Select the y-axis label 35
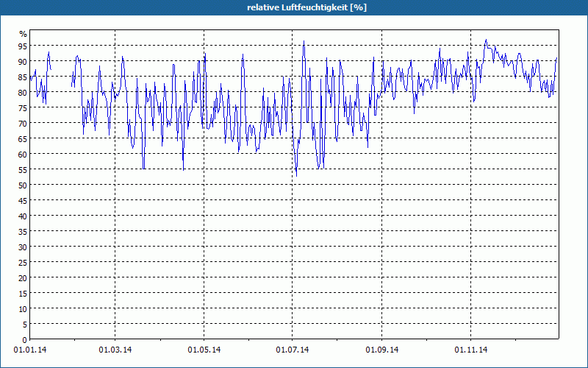 point(23,232)
